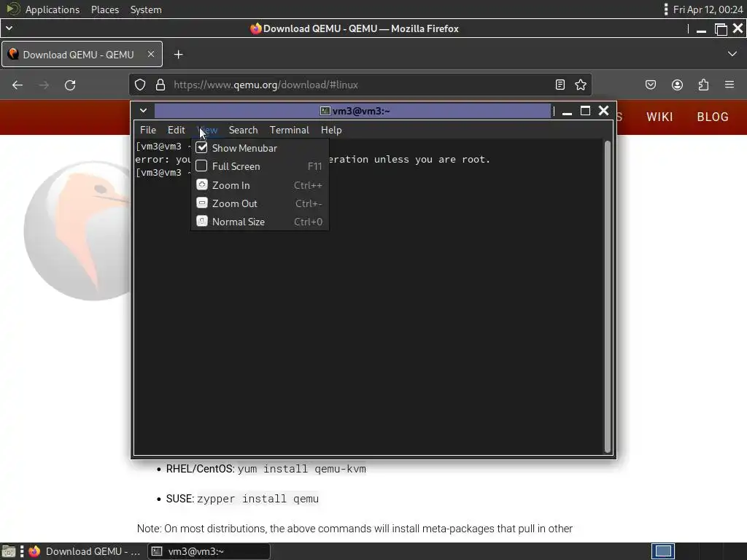Open Firefox account icon
747x560 pixels.
677,85
